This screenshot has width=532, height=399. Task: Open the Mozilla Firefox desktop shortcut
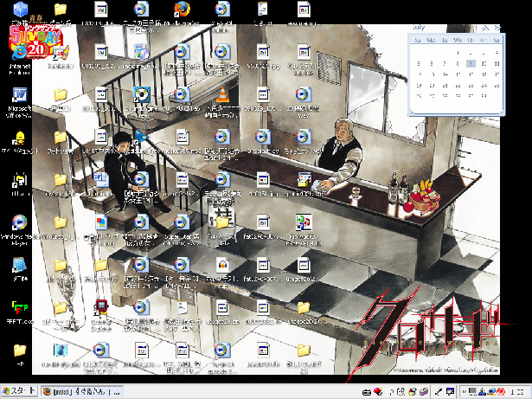pyautogui.click(x=183, y=10)
